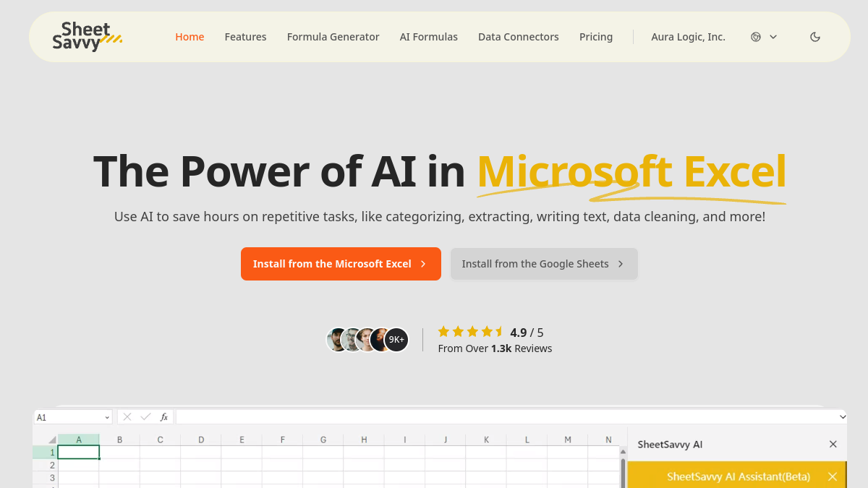Close the SheetSavvy AI side pane
This screenshot has width=868, height=488.
coord(833,445)
